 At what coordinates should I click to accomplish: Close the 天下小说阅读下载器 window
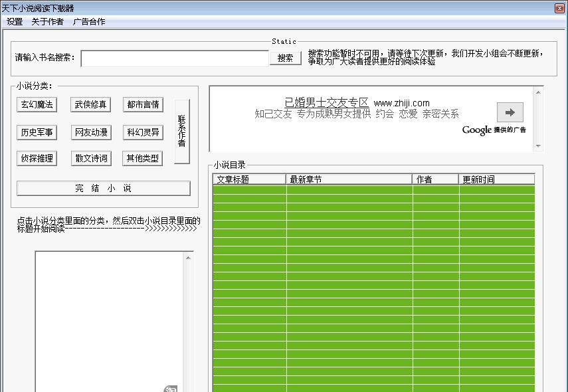(559, 8)
